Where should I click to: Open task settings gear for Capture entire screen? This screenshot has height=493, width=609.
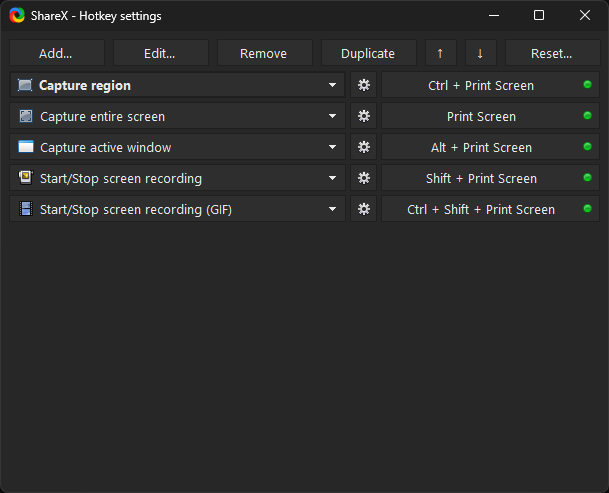pos(364,116)
